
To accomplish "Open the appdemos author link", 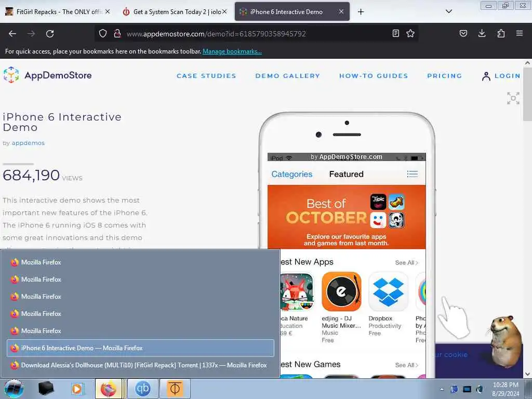I will pos(28,143).
